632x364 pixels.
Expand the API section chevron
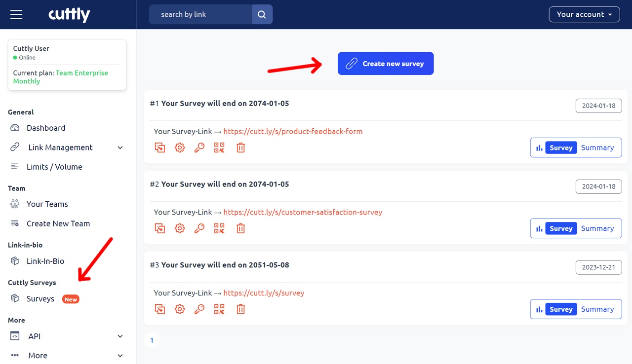click(120, 336)
